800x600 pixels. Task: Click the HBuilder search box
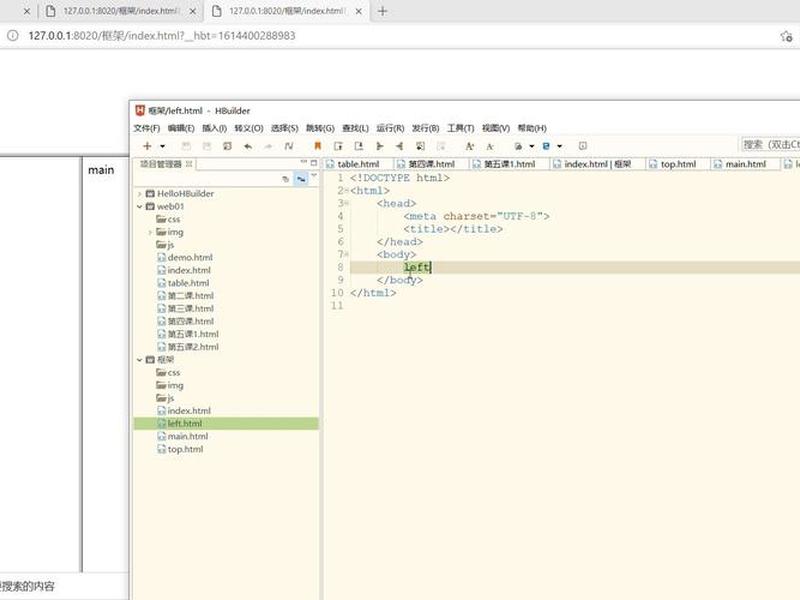(x=770, y=145)
